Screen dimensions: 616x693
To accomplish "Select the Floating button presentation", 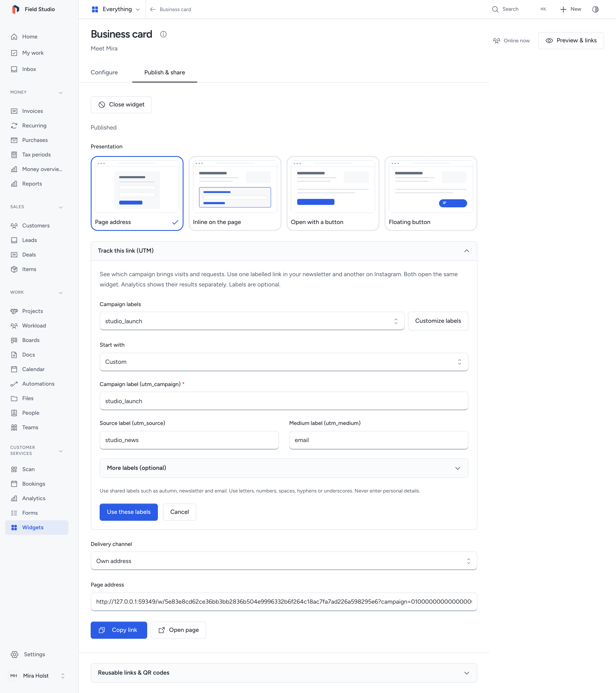I will pyautogui.click(x=431, y=193).
